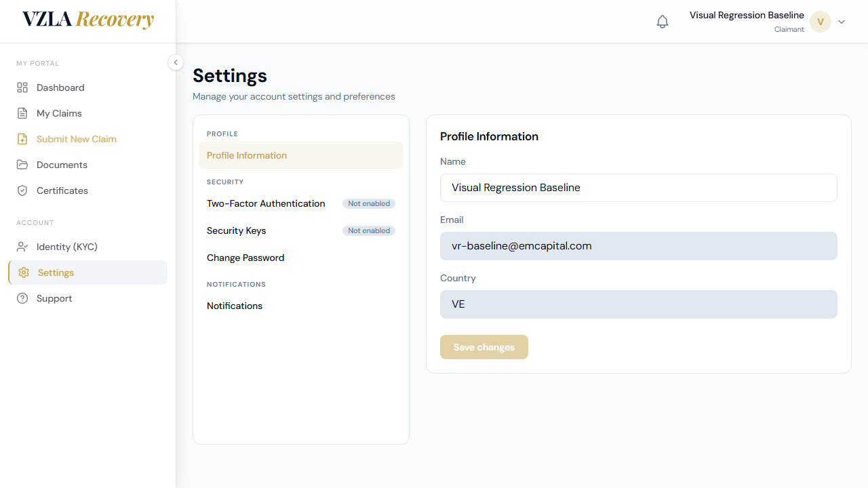Select Profile Information settings tab
Image resolution: width=868 pixels, height=488 pixels.
click(x=301, y=155)
